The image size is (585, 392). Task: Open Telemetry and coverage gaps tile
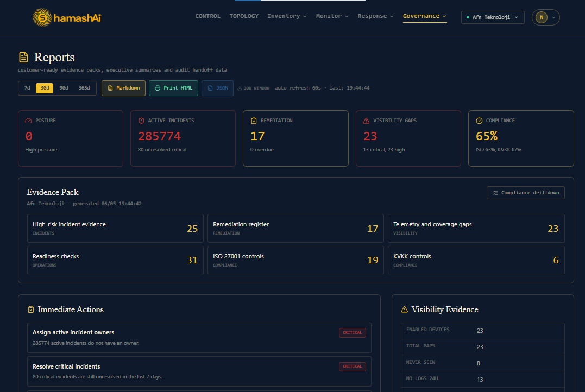476,228
